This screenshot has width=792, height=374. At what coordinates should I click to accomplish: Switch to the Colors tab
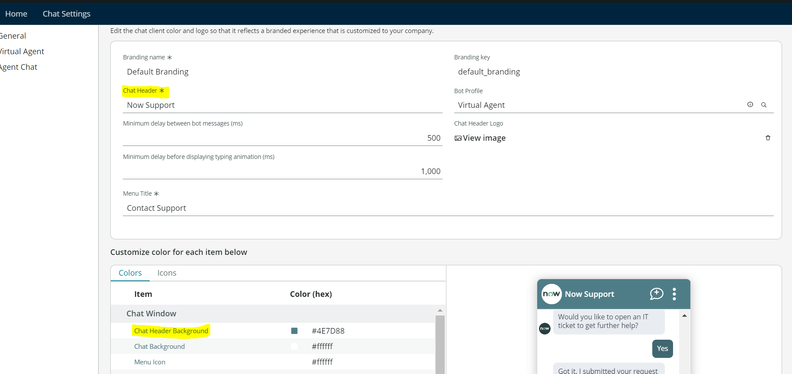pos(130,273)
